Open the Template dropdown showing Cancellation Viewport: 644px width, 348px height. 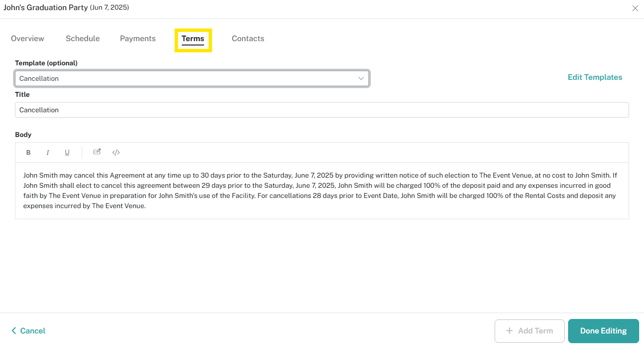(192, 78)
